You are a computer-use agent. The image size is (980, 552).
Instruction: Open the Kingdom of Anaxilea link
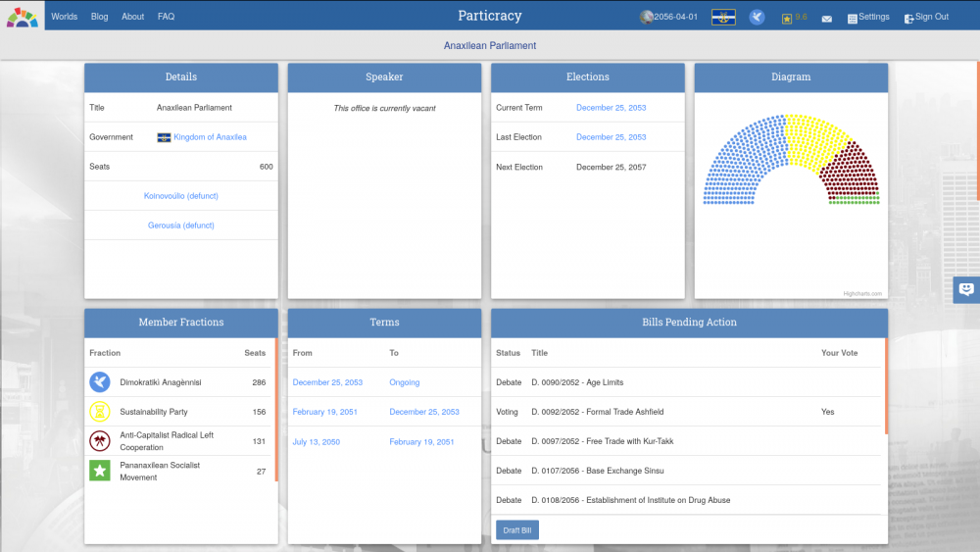[210, 137]
